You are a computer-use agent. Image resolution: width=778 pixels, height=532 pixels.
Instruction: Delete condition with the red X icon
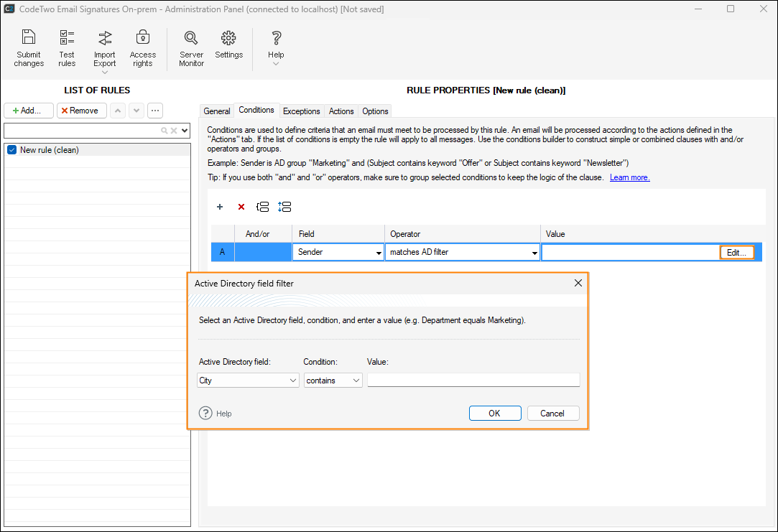(x=241, y=207)
